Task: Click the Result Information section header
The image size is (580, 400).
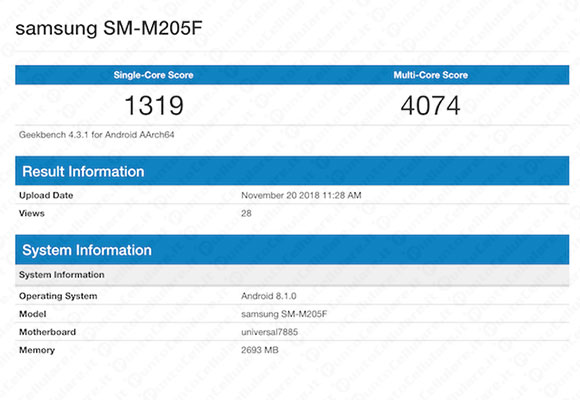Action: click(x=292, y=171)
